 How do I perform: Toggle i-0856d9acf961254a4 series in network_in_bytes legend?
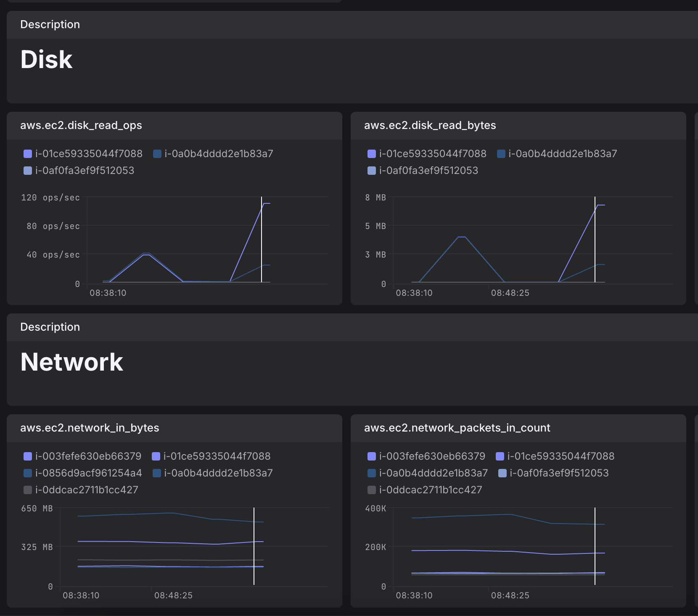tap(88, 473)
